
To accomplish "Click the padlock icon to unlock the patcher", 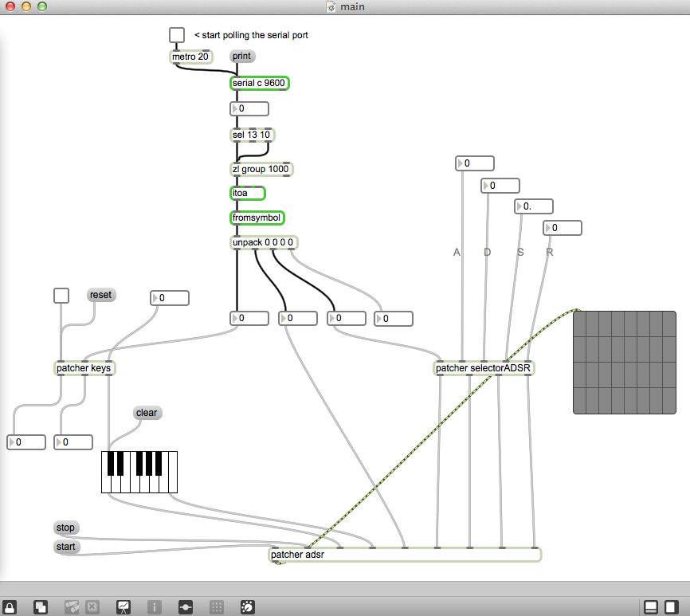I will point(10,607).
